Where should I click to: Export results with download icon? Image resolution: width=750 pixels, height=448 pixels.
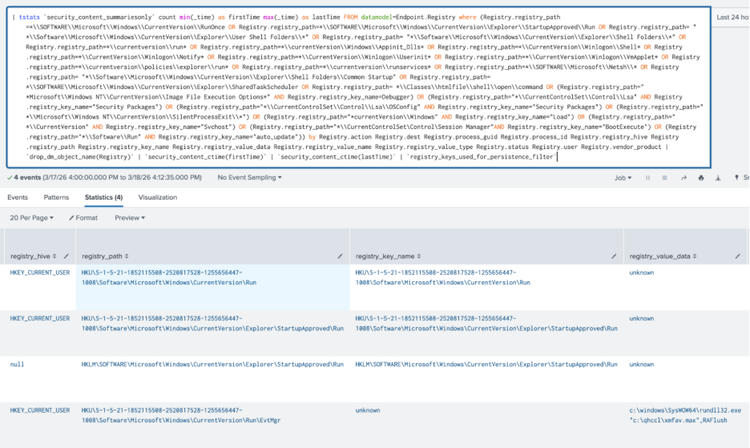tap(720, 178)
